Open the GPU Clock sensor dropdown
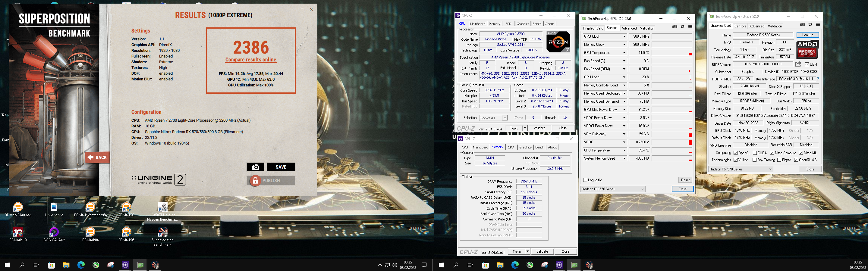The image size is (868, 271). (x=624, y=36)
